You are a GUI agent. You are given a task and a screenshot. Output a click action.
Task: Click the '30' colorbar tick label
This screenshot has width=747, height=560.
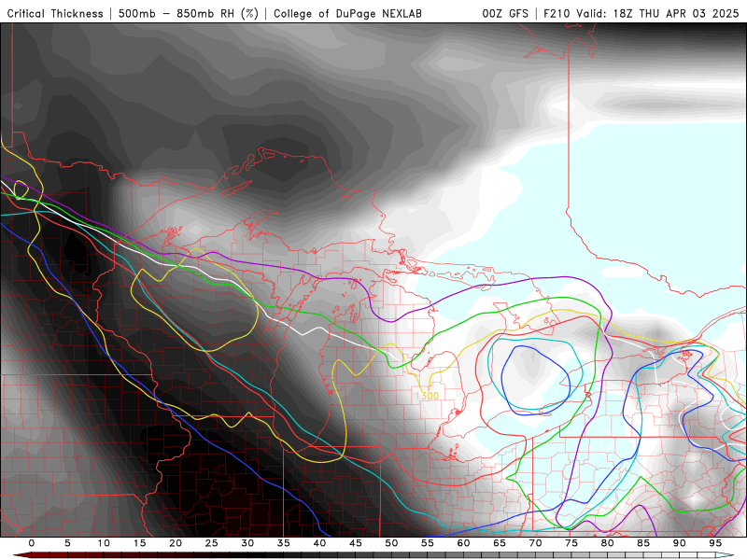tap(247, 543)
